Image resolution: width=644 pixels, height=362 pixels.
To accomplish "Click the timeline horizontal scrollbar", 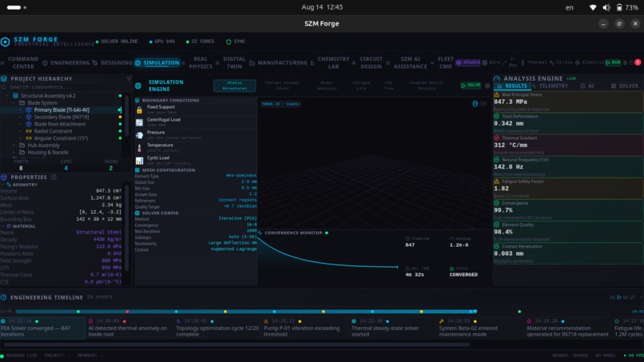I will point(237,344).
